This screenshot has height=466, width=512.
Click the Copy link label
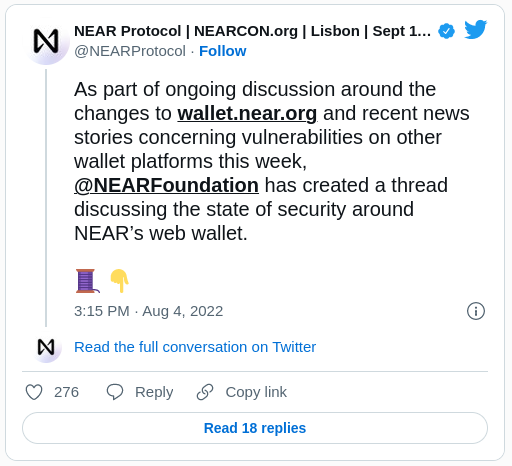tap(256, 392)
